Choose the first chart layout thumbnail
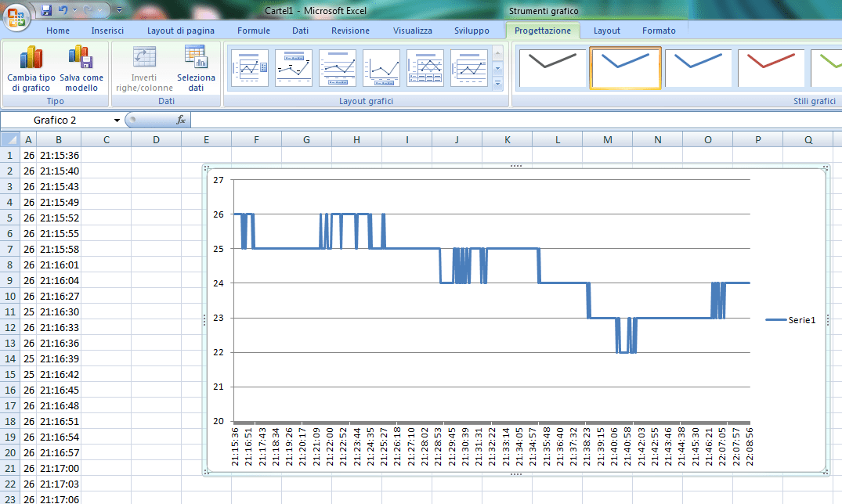 point(250,68)
